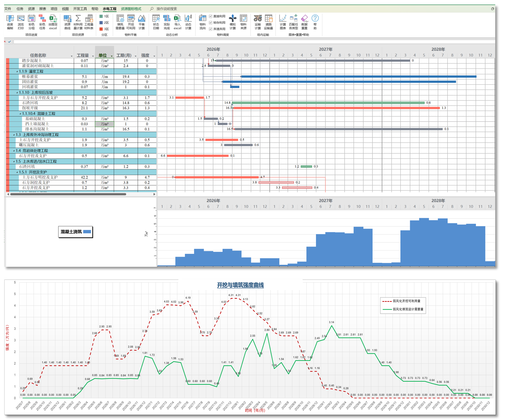Viewport: 507px width, 420px height.
Task: Click the 操作说明搜索 search box
Action: 167,9
